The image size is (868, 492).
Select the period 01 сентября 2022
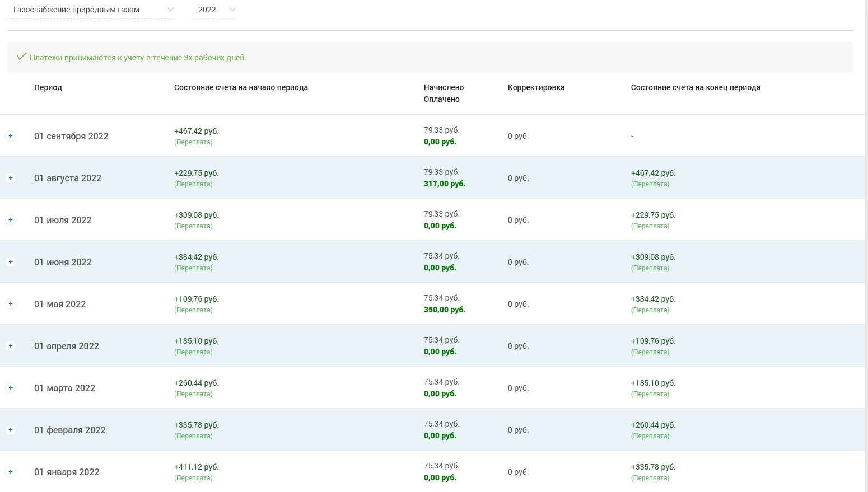71,136
